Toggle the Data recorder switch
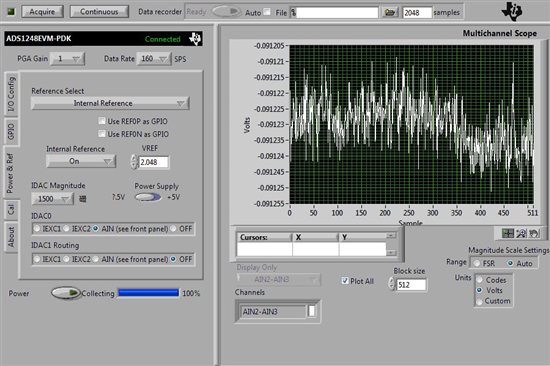This screenshot has width=550, height=366. [x=227, y=12]
